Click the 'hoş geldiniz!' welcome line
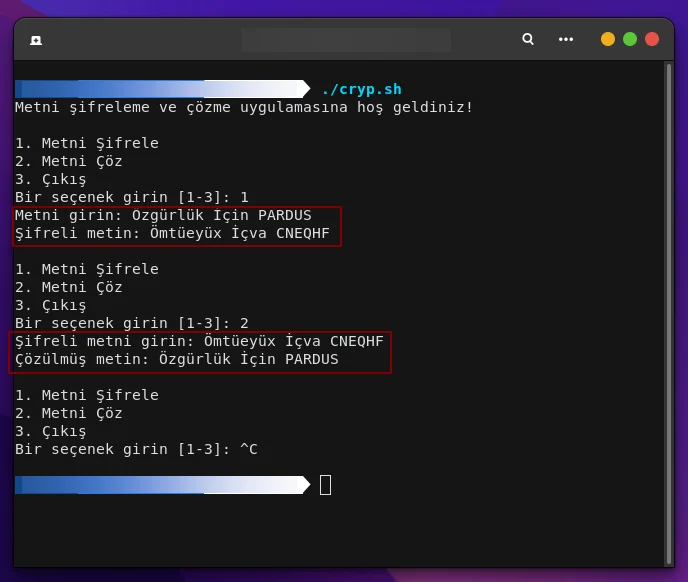Screen dimensions: 688x582 point(244,107)
